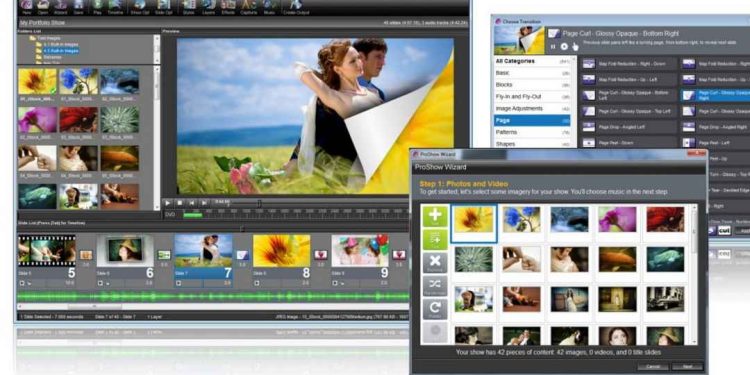Click the red flower thumbnail in ProShow Wizard

click(665, 219)
